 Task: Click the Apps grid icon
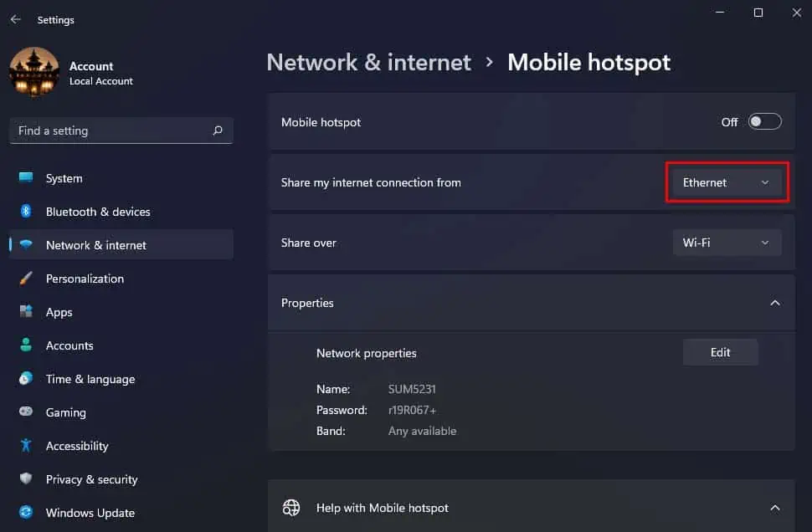(x=26, y=312)
